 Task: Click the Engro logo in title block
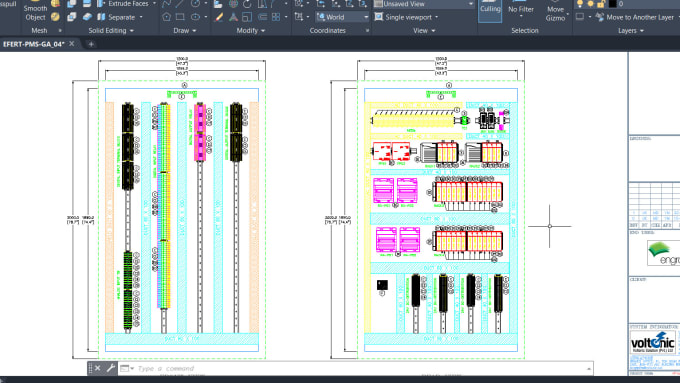664,253
